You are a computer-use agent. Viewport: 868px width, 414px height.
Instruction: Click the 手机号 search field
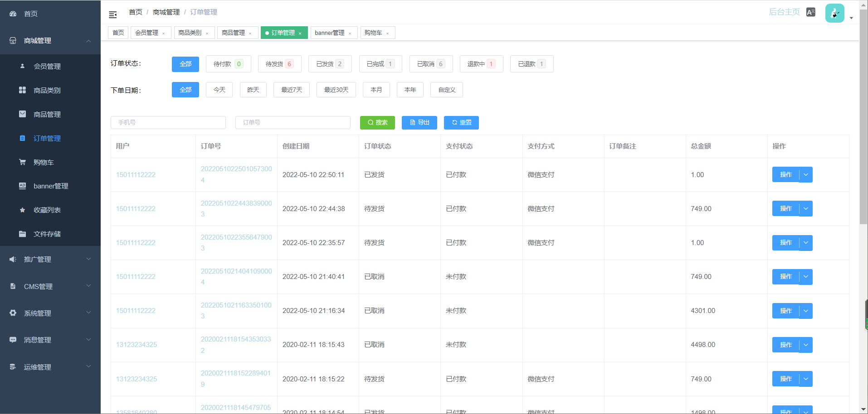pos(168,122)
